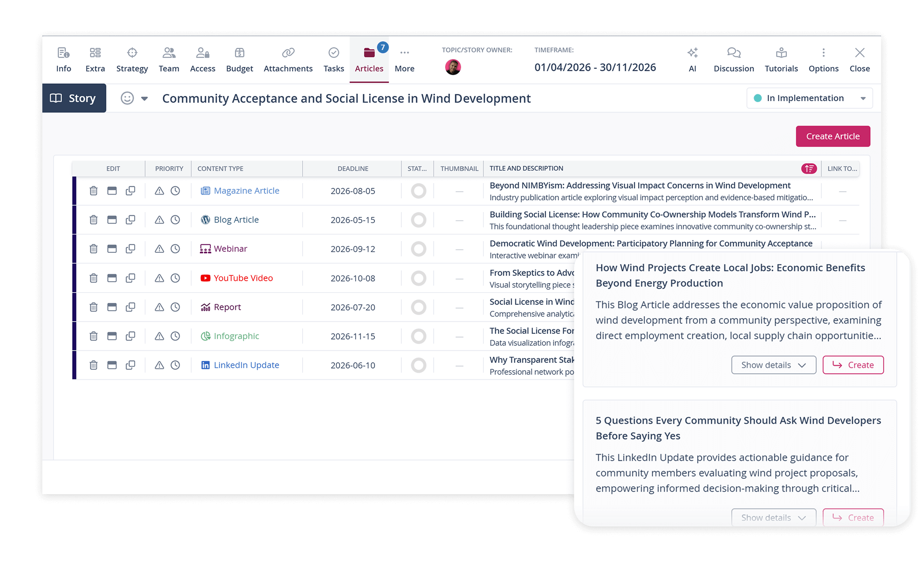The height and width of the screenshot is (562, 924).
Task: Delete the Webinar article row
Action: coord(93,249)
